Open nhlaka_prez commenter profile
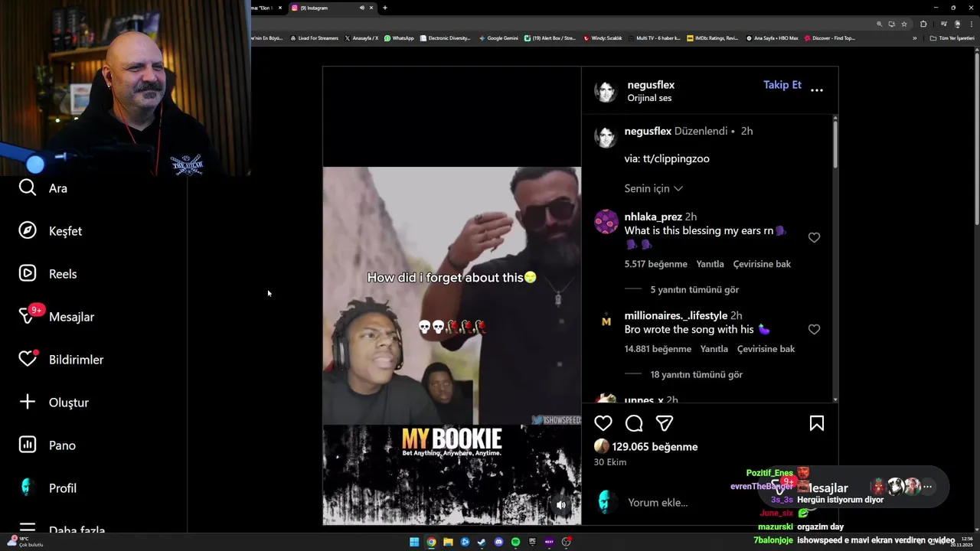 pos(653,217)
